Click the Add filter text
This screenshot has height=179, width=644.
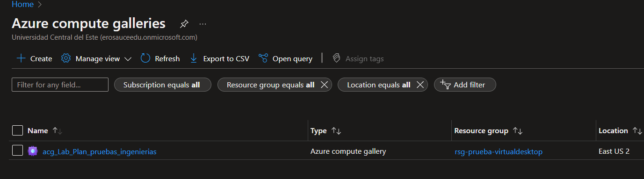pos(470,85)
